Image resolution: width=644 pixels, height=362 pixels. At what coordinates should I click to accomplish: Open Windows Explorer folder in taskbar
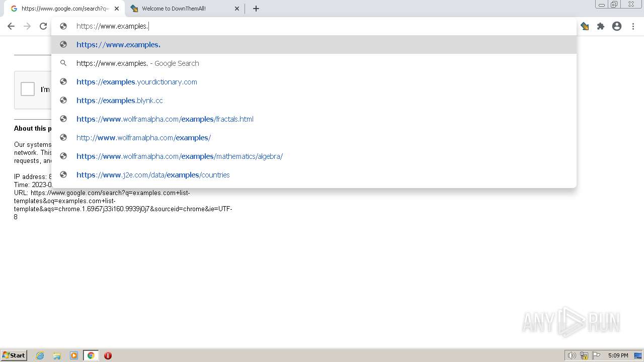(57, 355)
